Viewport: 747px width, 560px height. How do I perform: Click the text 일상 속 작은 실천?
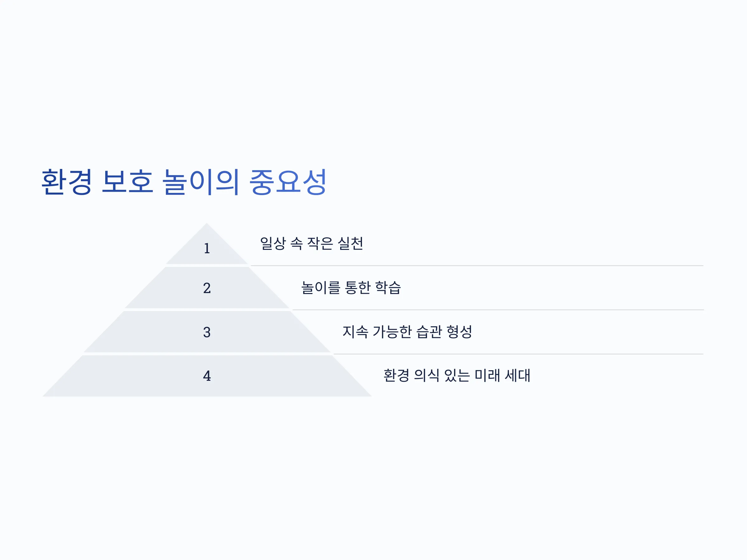[x=311, y=243]
